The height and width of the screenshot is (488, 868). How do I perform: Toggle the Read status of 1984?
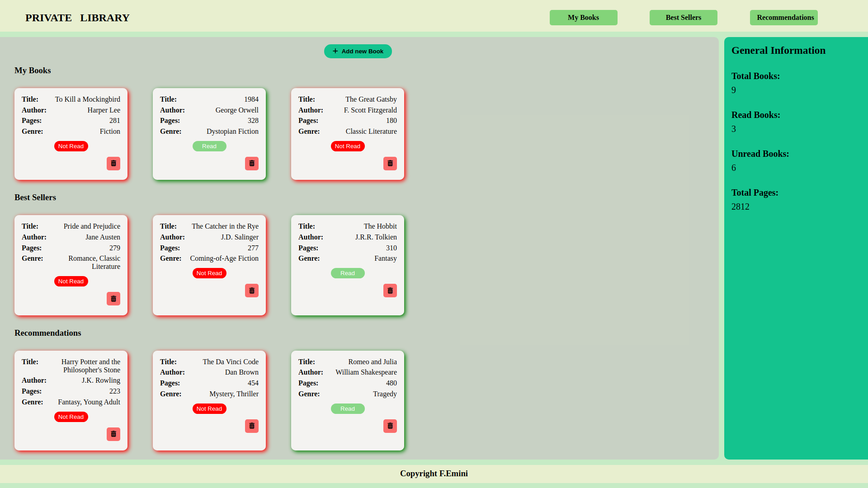(209, 146)
